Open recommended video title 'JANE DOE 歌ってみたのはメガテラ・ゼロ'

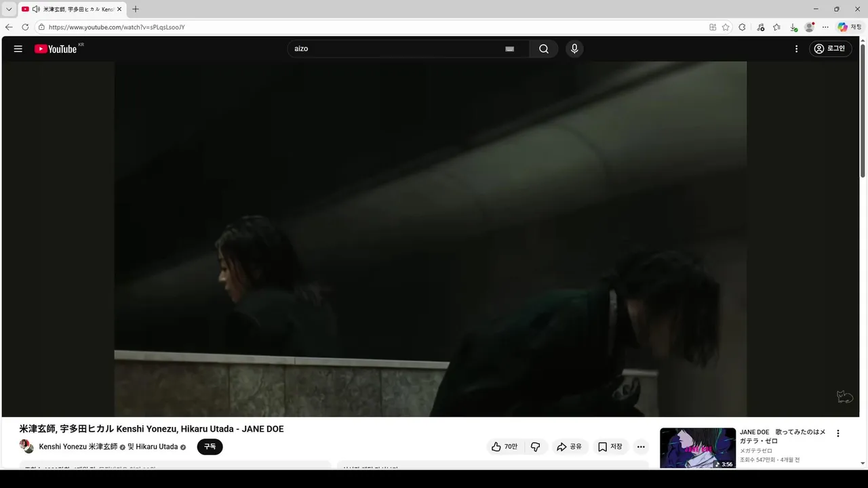pos(783,436)
